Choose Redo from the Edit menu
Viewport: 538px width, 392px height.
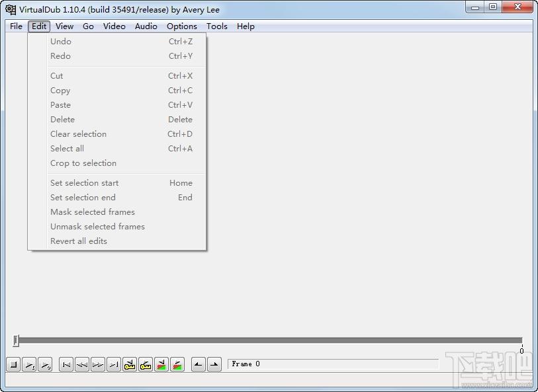pyautogui.click(x=117, y=56)
